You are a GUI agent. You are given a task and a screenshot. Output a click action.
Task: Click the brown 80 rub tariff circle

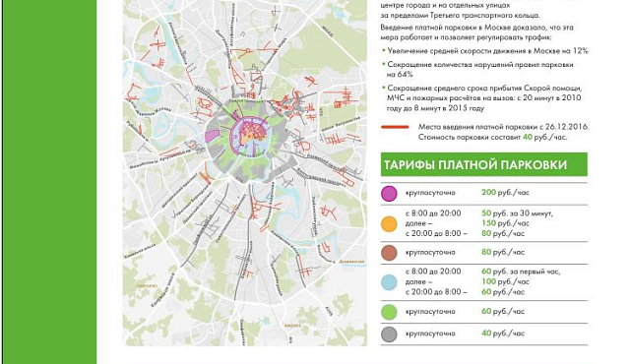pyautogui.click(x=389, y=253)
